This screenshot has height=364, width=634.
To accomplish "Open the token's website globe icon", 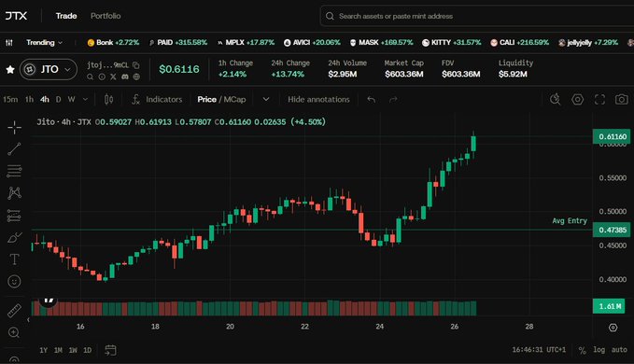I will pyautogui.click(x=136, y=77).
